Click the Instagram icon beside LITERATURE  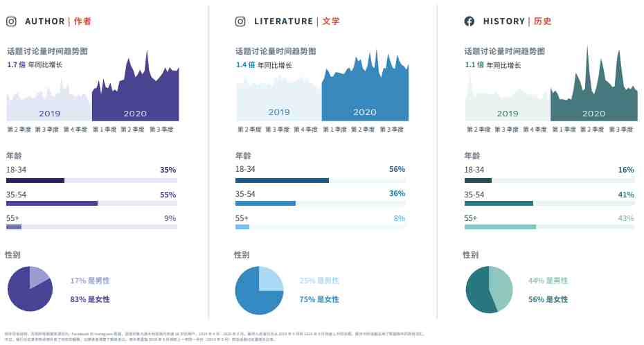(x=240, y=21)
